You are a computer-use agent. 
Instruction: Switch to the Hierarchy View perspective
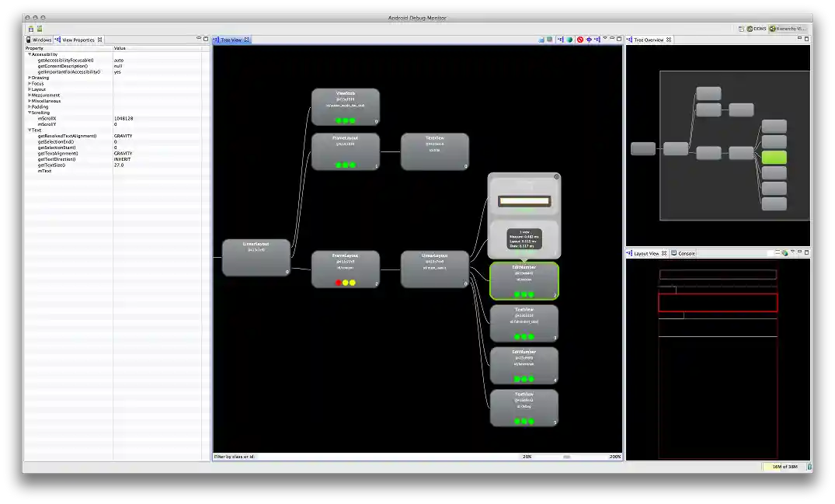[x=788, y=29]
